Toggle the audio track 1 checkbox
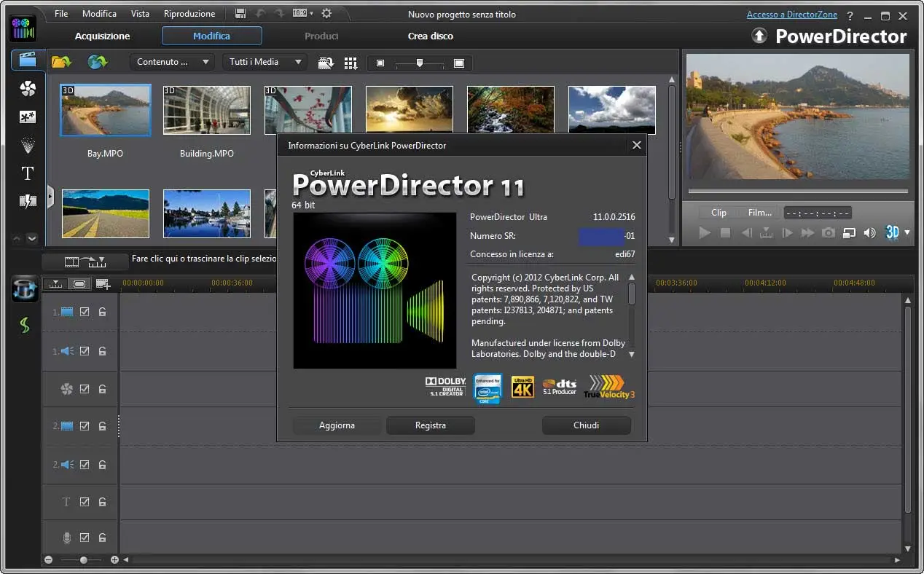924x574 pixels. [x=85, y=351]
